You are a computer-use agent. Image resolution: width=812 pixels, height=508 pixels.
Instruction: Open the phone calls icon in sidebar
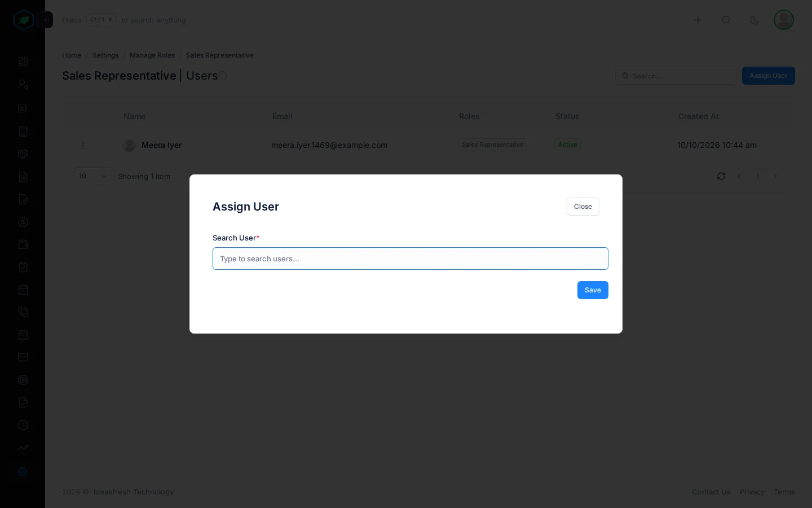[x=23, y=312]
